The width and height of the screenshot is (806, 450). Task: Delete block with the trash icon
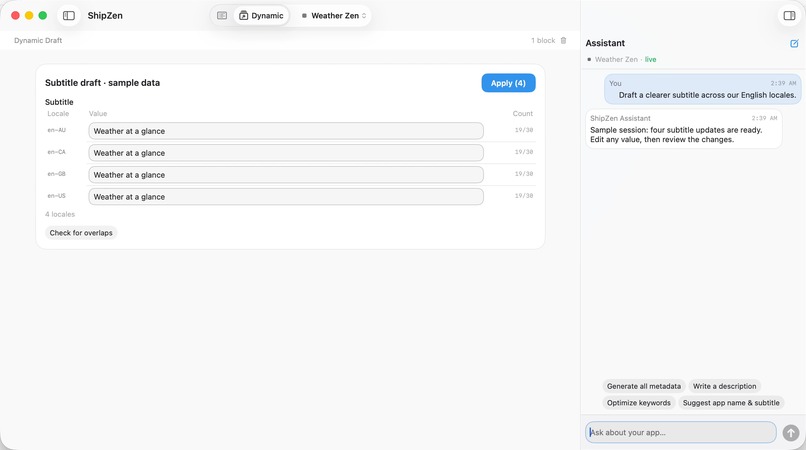pyautogui.click(x=563, y=40)
